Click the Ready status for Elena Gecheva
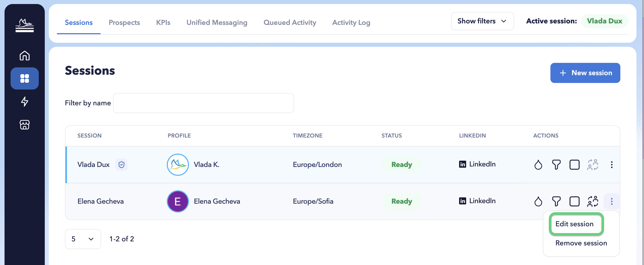This screenshot has width=644, height=265. tap(402, 201)
